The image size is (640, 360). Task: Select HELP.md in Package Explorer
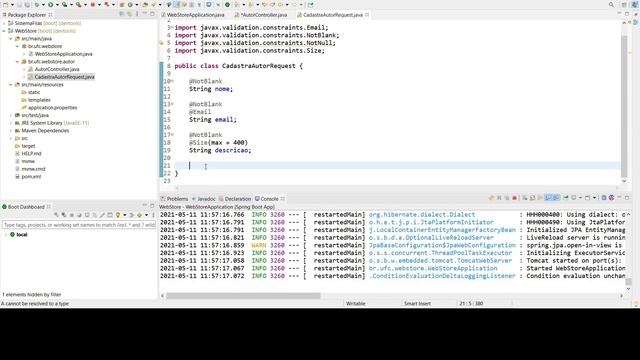point(31,154)
